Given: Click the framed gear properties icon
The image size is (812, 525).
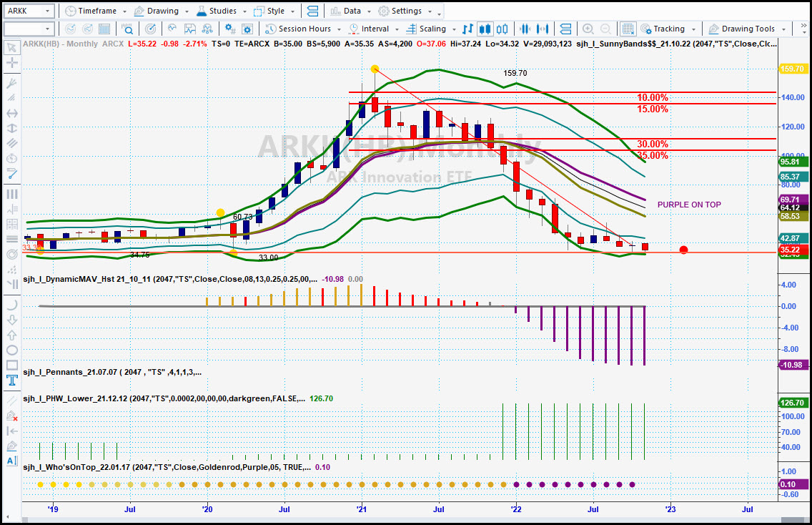Looking at the screenshot, I should tap(247, 29).
